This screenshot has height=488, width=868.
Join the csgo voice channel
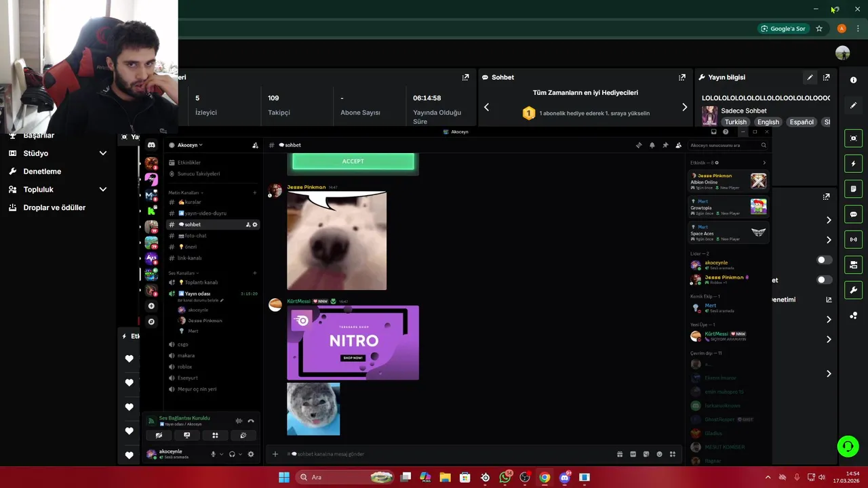pos(213,344)
